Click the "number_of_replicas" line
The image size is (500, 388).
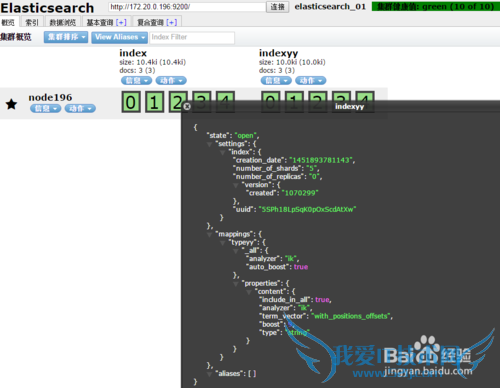coord(277,177)
